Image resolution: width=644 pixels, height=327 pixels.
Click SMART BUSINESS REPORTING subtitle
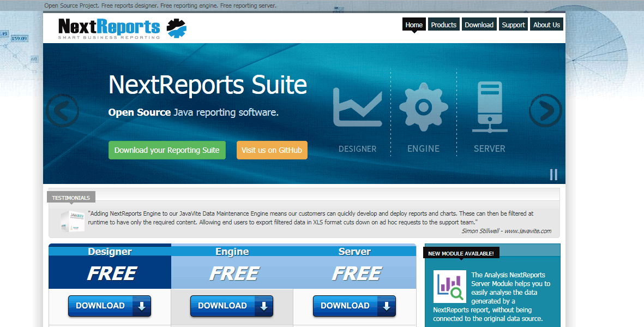[109, 38]
